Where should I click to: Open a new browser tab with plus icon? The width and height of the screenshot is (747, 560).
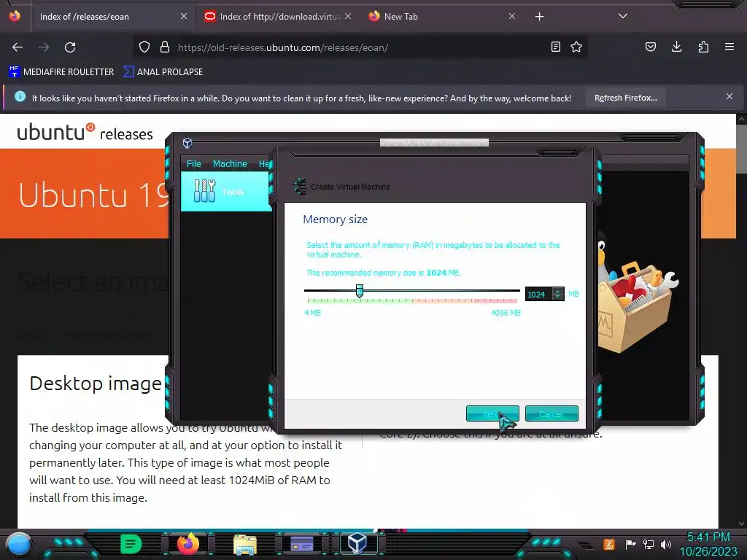click(539, 17)
